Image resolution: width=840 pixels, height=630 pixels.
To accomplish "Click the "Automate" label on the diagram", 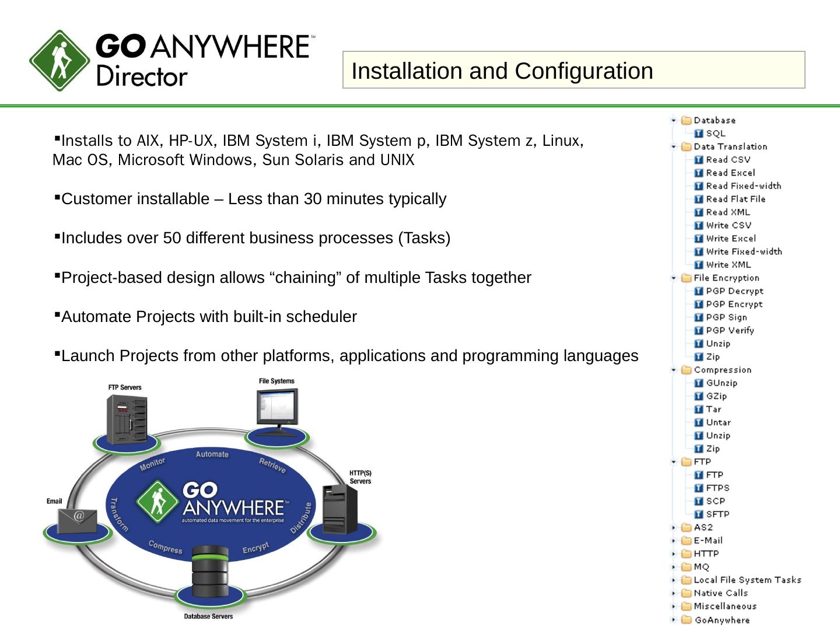I will pos(212,454).
